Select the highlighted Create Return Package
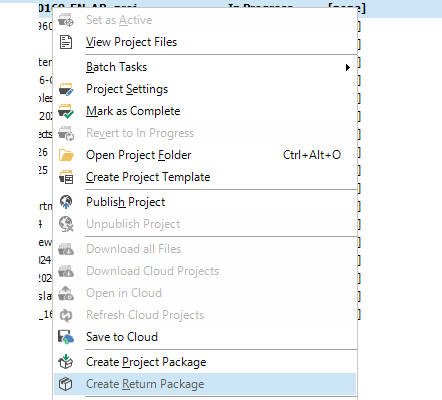442x400 pixels. point(205,384)
